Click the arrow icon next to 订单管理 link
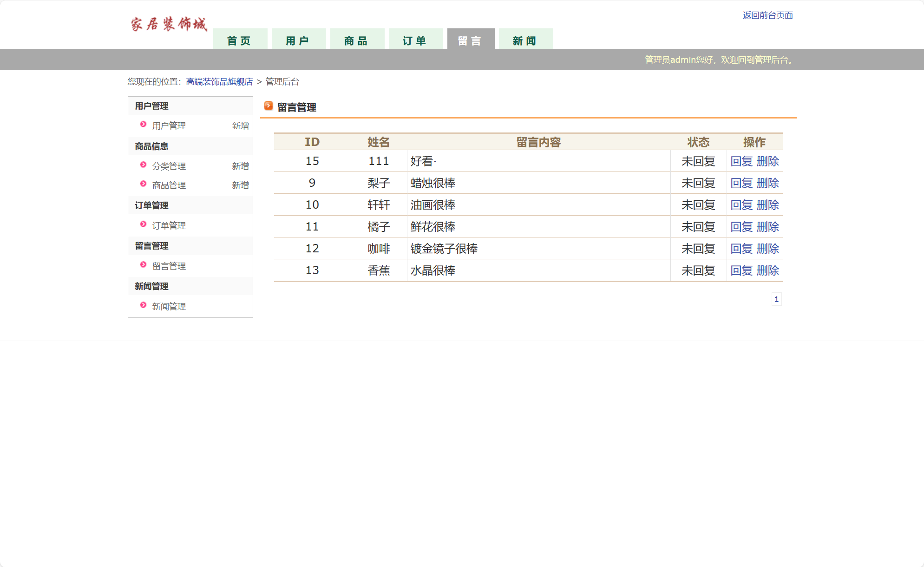Screen dimensions: 924x567 coord(143,224)
